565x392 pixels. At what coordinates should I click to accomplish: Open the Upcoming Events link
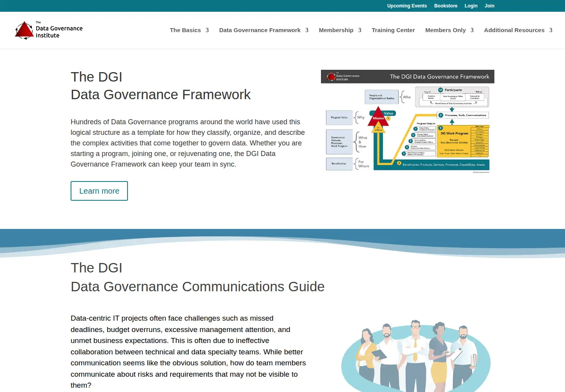click(x=407, y=6)
